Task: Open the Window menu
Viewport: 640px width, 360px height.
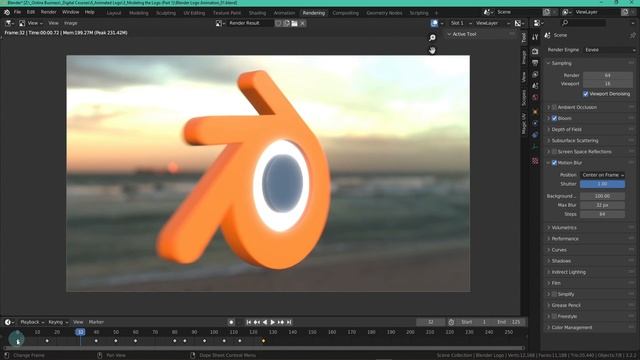Action: coord(71,12)
